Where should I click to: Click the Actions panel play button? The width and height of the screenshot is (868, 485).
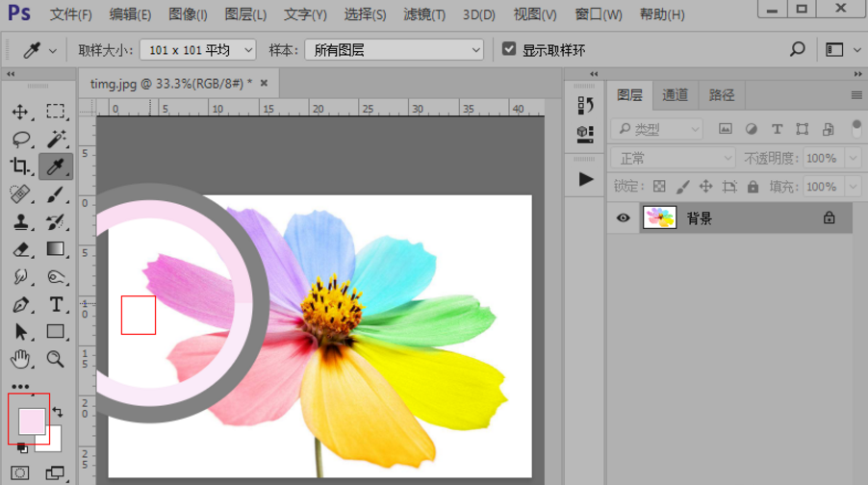(x=585, y=179)
